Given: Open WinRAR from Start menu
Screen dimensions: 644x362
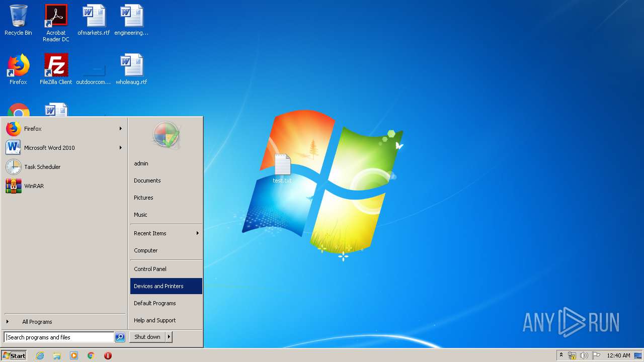Looking at the screenshot, I should point(64,186).
